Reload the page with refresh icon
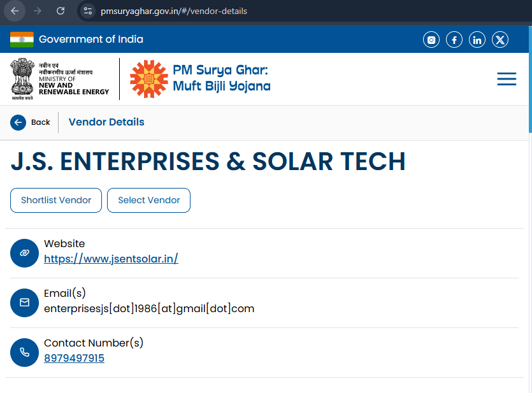Screen dimensions: 532x393 point(61,11)
